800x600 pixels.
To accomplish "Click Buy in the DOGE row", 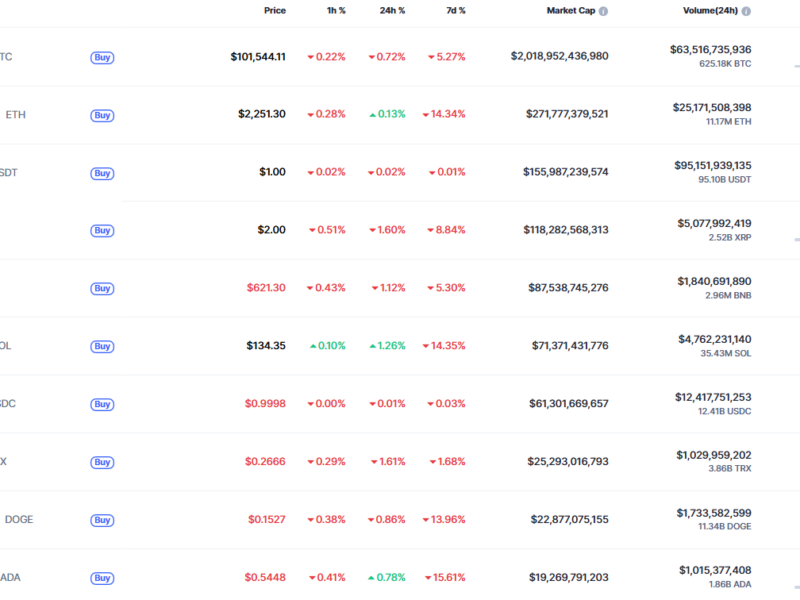I will click(102, 520).
